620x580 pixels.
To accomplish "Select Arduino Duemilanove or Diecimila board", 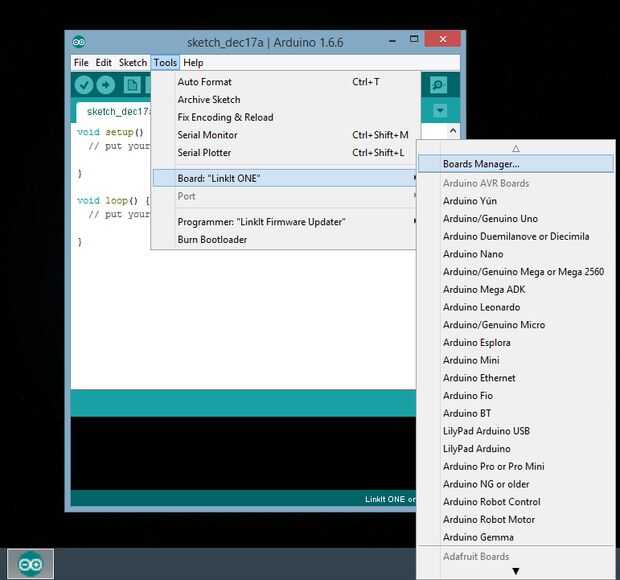I will pos(516,236).
